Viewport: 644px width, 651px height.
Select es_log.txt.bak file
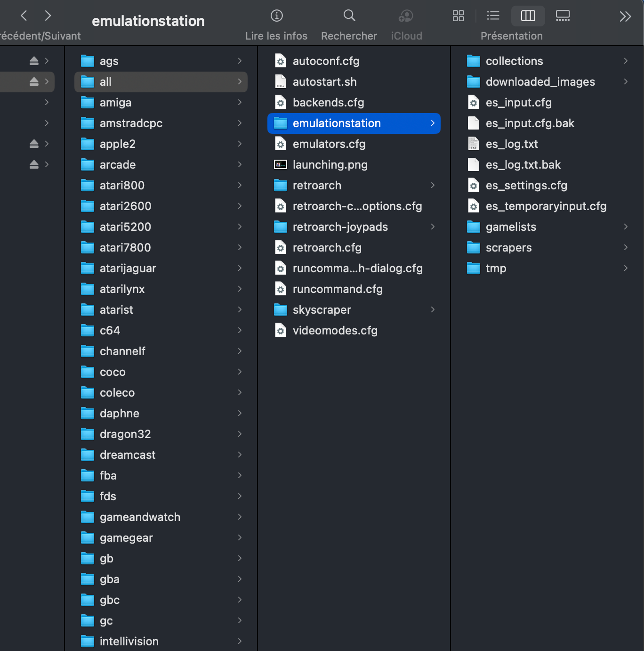click(547, 164)
